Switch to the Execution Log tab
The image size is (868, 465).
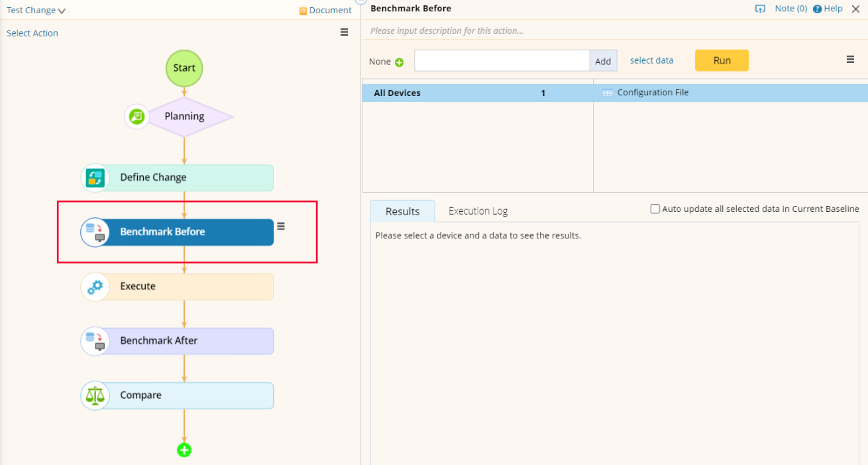(478, 211)
